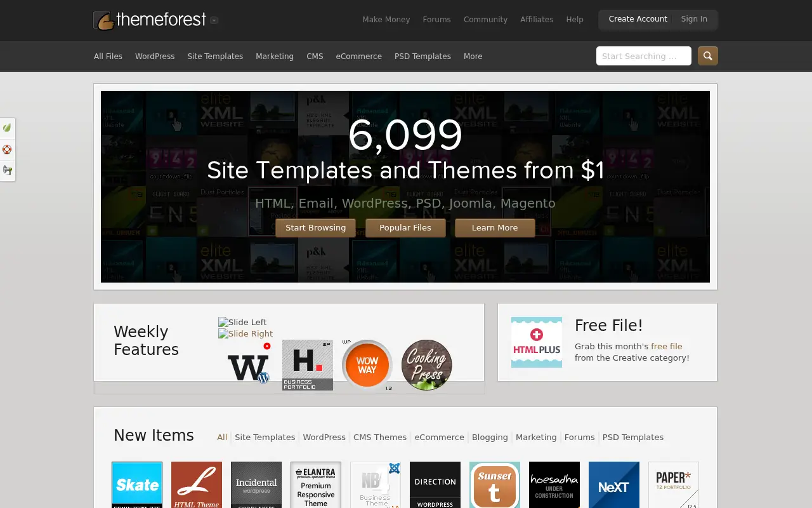
Task: Open the NB Business Theme Joomla thumbnail
Action: (x=376, y=485)
